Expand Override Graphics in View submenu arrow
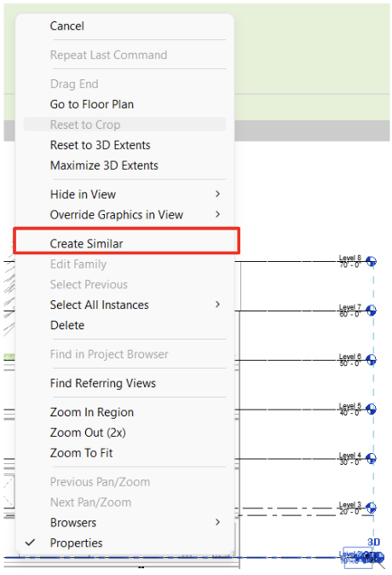The width and height of the screenshot is (392, 575). [x=217, y=214]
